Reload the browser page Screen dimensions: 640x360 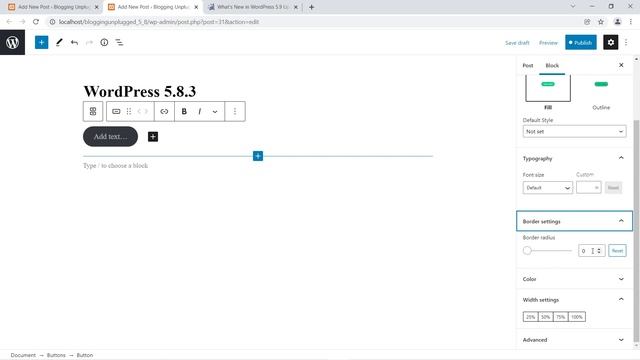pyautogui.click(x=36, y=22)
